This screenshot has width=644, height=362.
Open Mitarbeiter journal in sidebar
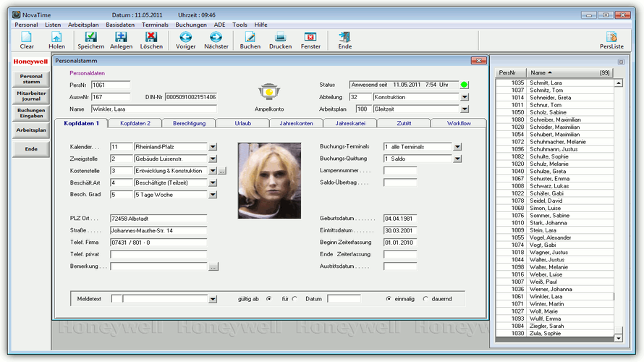pos(31,95)
